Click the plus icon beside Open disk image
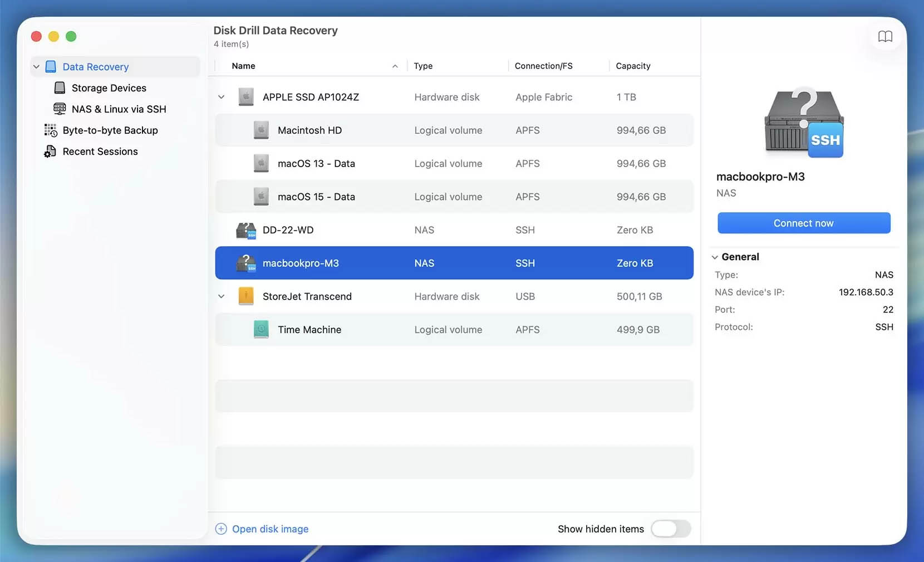The height and width of the screenshot is (562, 924). pyautogui.click(x=221, y=529)
